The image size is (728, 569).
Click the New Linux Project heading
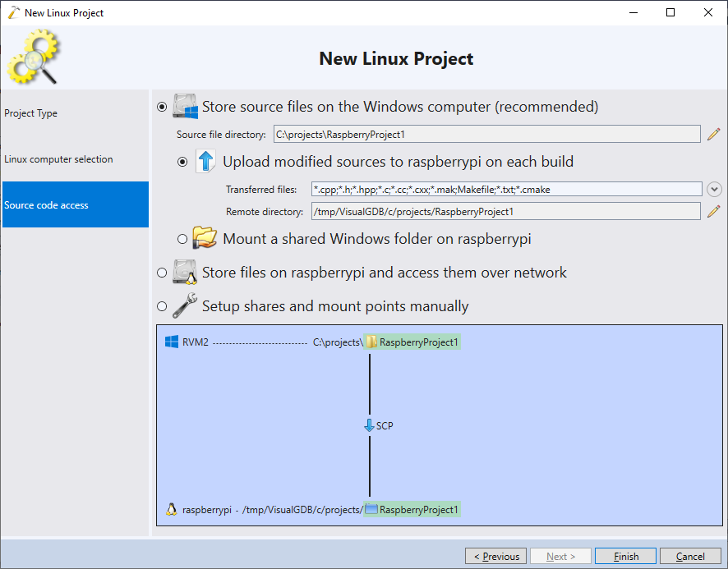(396, 58)
